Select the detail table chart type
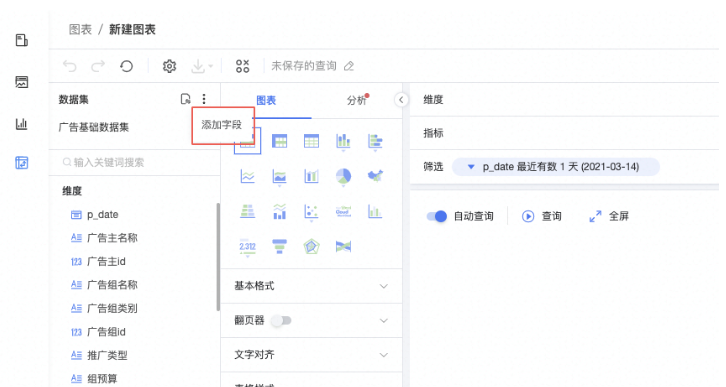Viewport: 726px width, 387px height. [311, 141]
